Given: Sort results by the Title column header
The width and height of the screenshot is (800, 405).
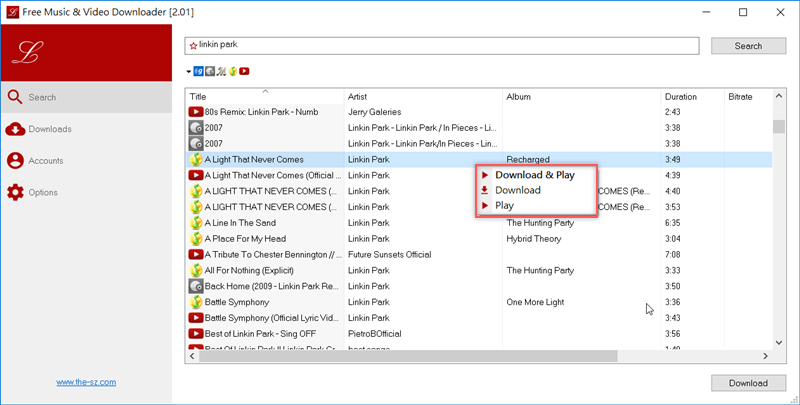Looking at the screenshot, I should [x=265, y=97].
